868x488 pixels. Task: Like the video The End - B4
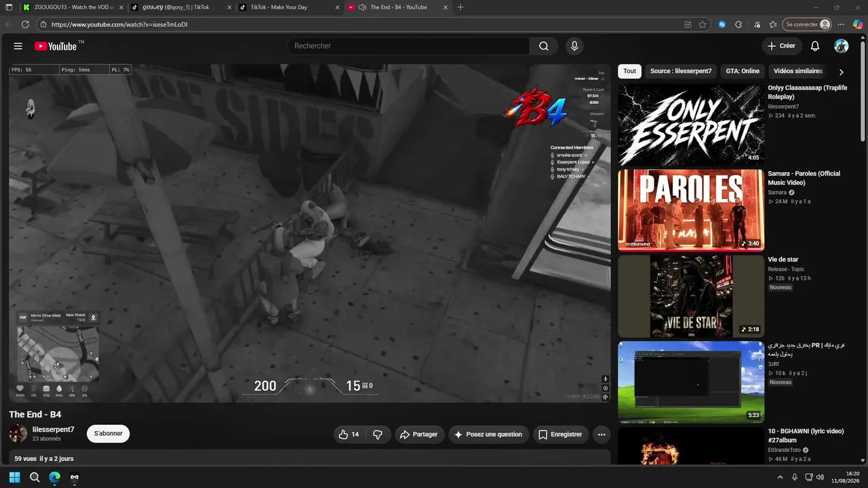(x=351, y=434)
